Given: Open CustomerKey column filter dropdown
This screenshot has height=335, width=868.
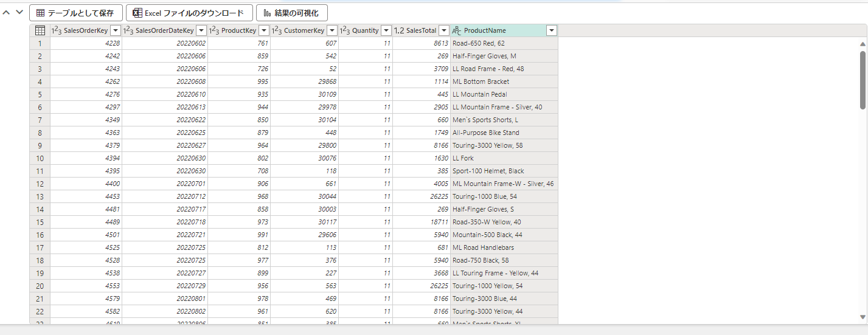Looking at the screenshot, I should coord(332,30).
